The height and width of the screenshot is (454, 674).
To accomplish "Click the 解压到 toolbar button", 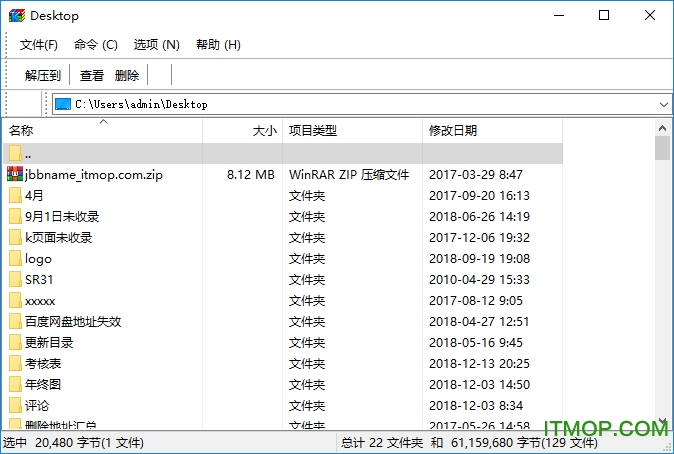I will [43, 75].
